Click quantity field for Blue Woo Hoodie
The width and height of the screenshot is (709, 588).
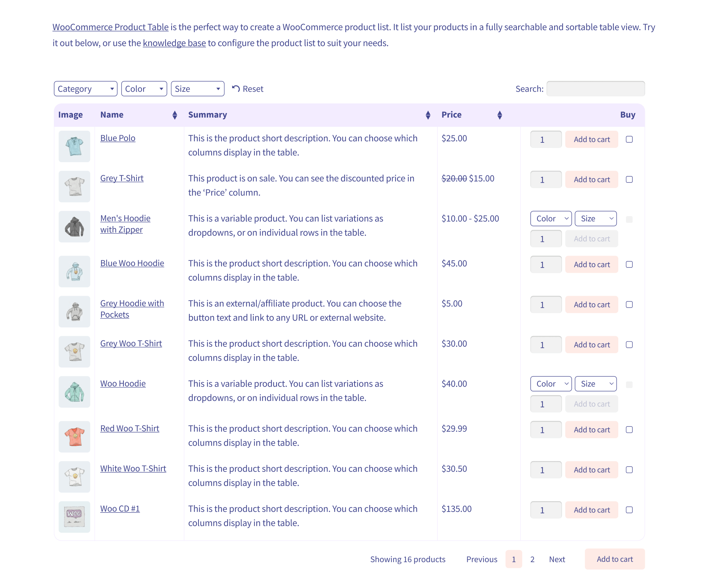tap(546, 264)
